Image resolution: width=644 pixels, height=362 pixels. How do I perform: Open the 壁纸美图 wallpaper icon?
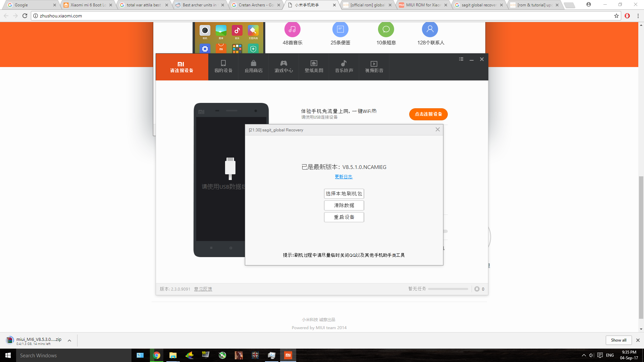314,63
